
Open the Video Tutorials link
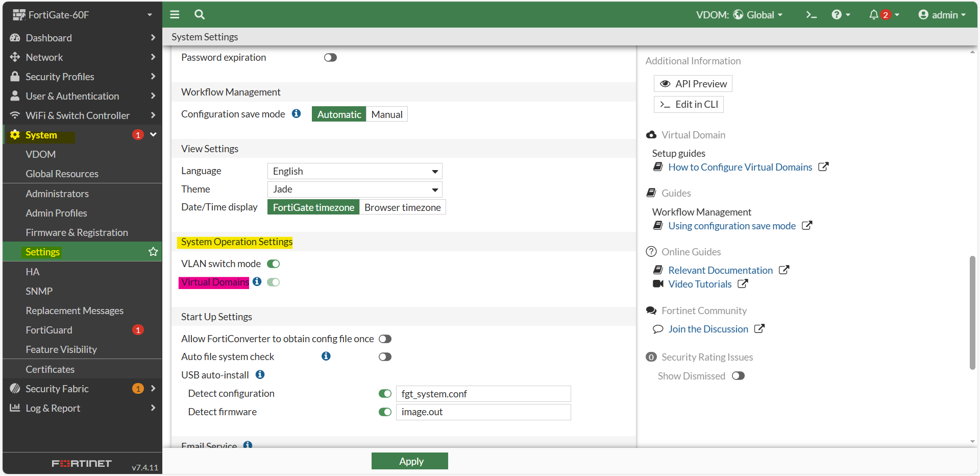pyautogui.click(x=700, y=284)
